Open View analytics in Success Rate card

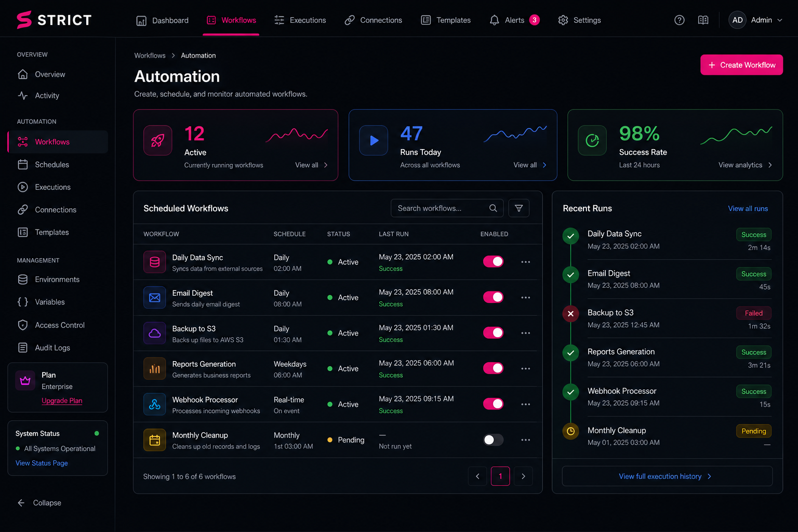click(x=745, y=165)
